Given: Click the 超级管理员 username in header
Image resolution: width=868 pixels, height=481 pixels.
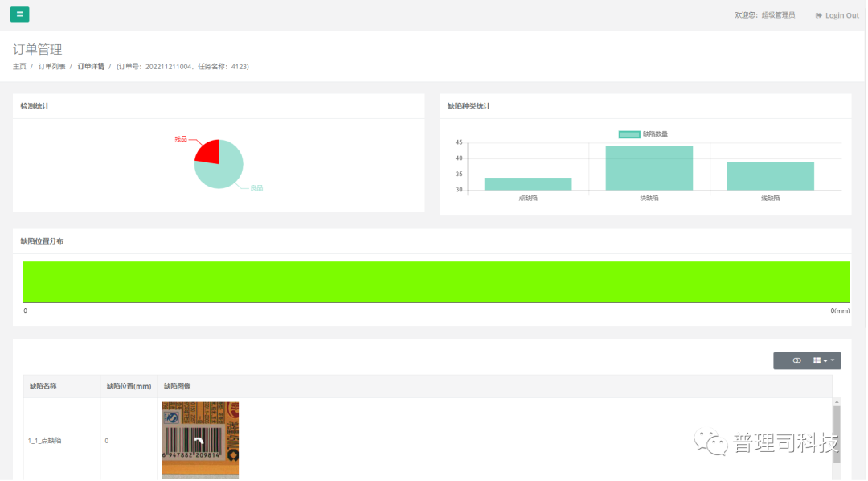Looking at the screenshot, I should [778, 15].
